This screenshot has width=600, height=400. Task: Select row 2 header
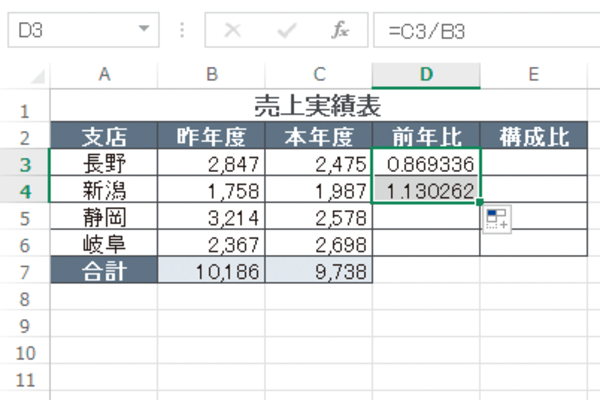(x=25, y=136)
